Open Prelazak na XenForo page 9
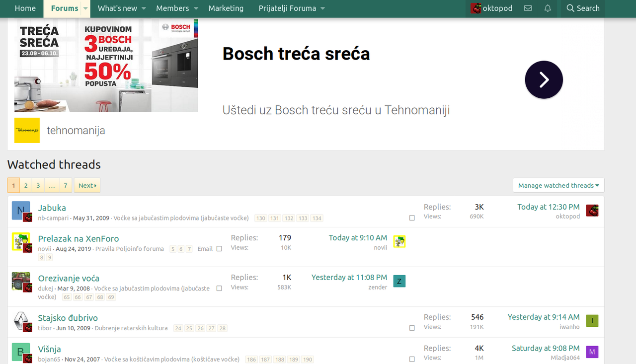The width and height of the screenshot is (636, 364). point(49,257)
